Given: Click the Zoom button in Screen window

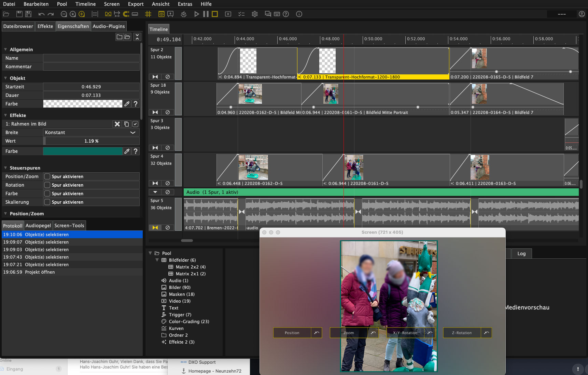Looking at the screenshot, I should pos(349,333).
